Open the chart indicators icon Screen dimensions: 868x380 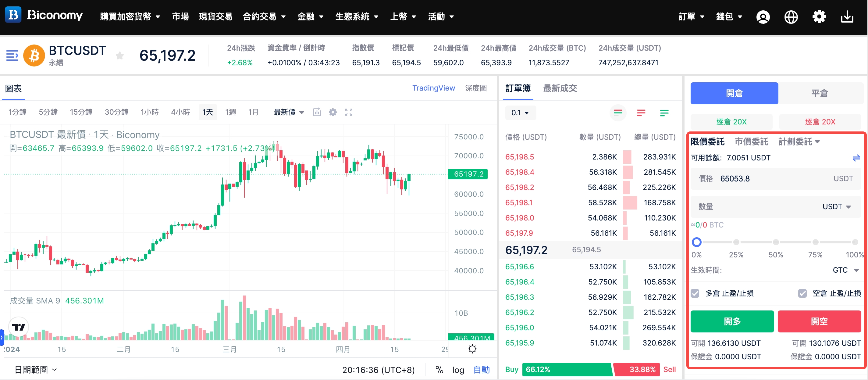point(317,112)
